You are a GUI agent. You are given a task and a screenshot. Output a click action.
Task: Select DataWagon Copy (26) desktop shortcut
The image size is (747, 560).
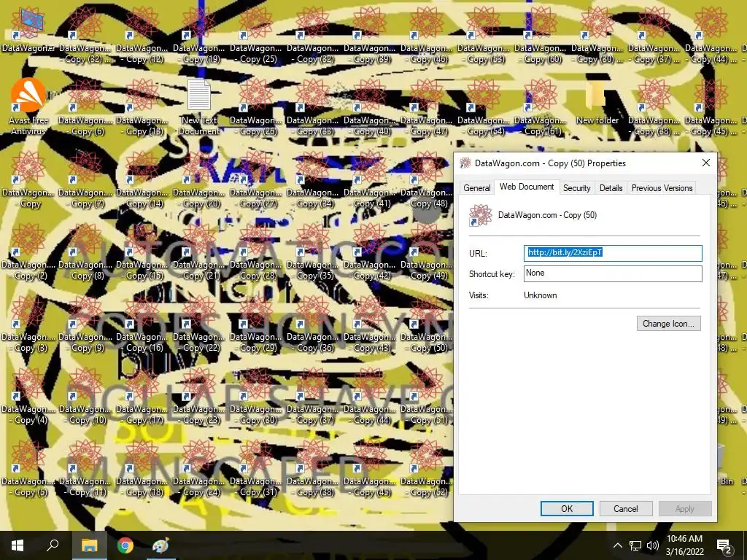click(256, 106)
